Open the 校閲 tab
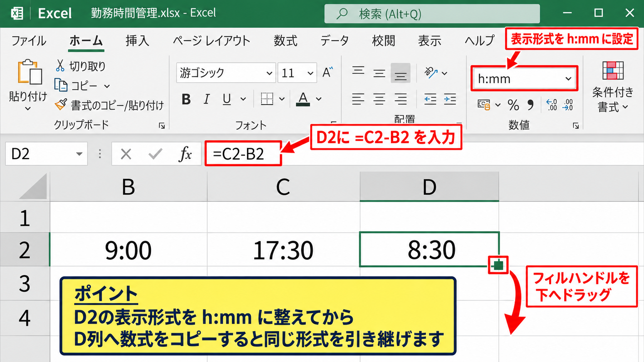The width and height of the screenshot is (644, 362). (384, 40)
